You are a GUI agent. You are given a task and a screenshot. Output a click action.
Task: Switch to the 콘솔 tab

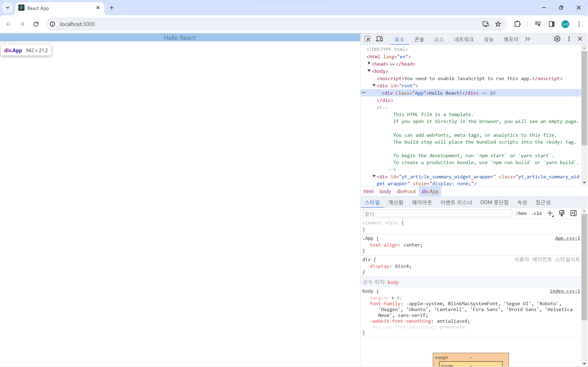coord(419,39)
